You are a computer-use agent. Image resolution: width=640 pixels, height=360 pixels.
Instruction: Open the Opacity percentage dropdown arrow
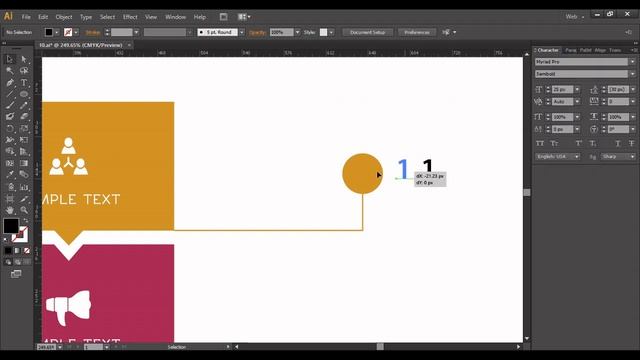298,32
